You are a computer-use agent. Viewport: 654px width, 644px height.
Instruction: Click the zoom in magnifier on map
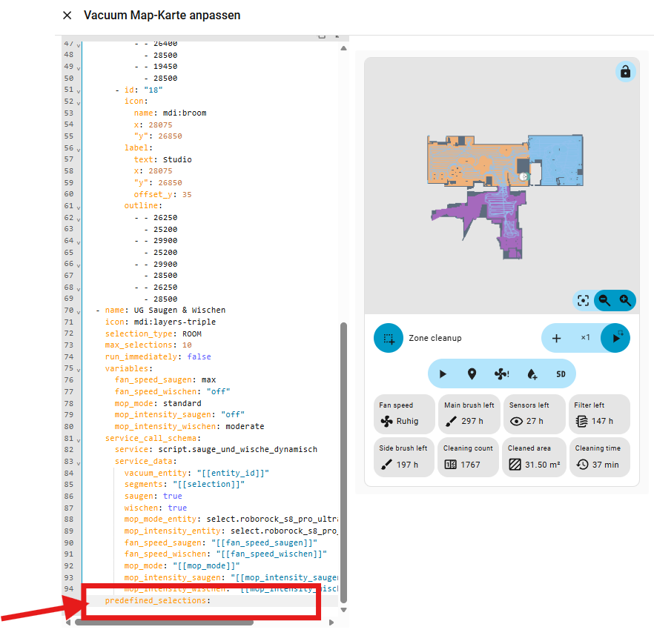point(625,300)
